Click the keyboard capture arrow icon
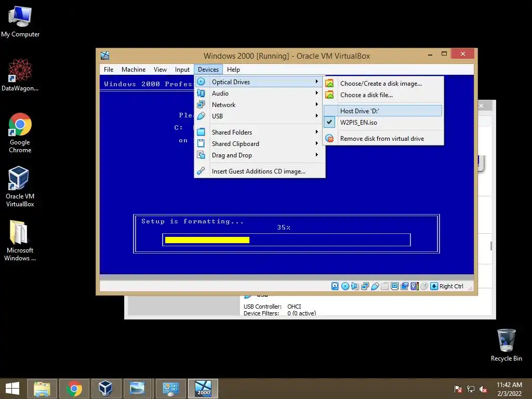Screen dimensions: 532x399 pyautogui.click(x=434, y=286)
